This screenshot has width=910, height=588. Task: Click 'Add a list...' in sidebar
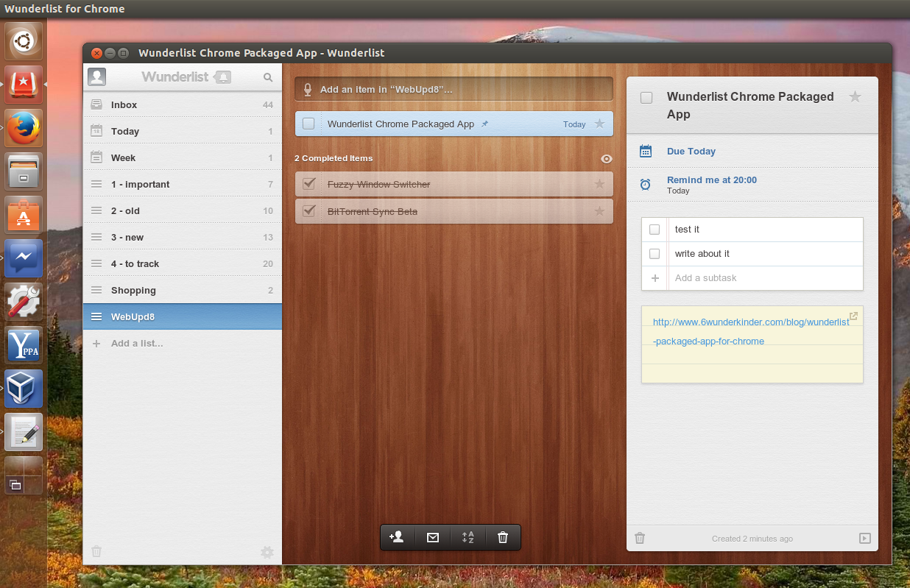pos(137,343)
